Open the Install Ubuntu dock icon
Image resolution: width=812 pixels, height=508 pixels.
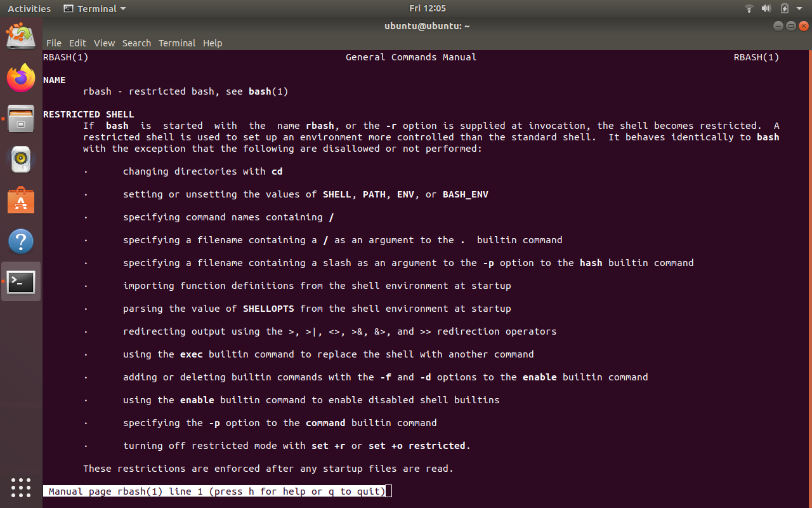21,36
